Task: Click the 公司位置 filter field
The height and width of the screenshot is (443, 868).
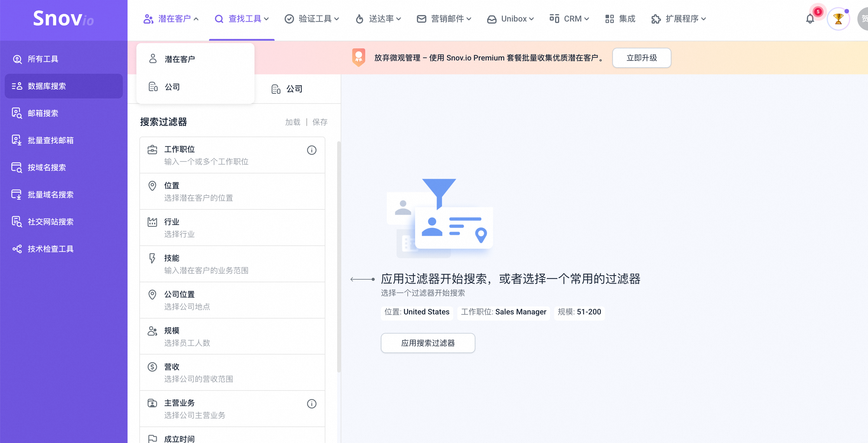Action: 232,300
